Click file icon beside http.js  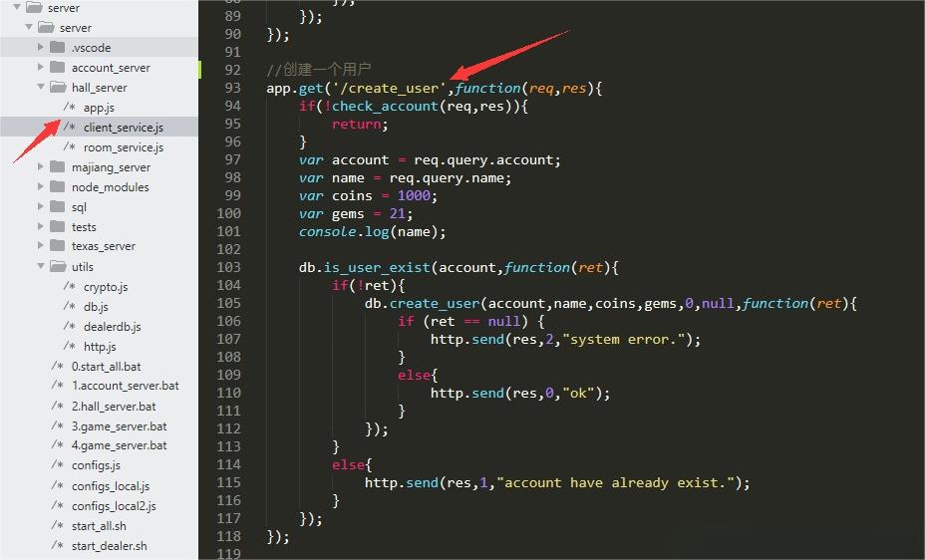click(70, 346)
